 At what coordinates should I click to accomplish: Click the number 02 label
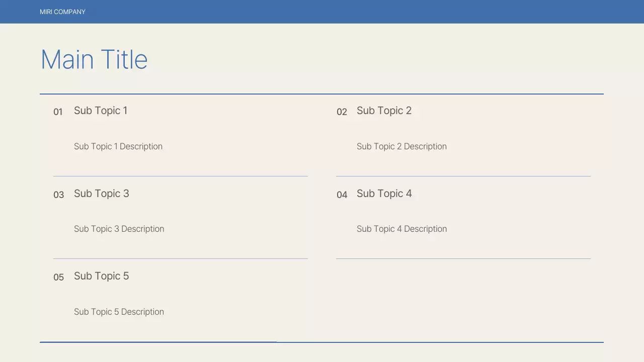coord(342,112)
